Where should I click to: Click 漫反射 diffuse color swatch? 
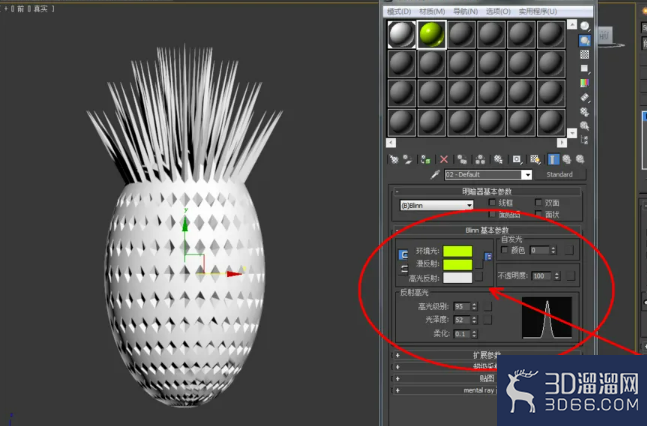(x=458, y=264)
